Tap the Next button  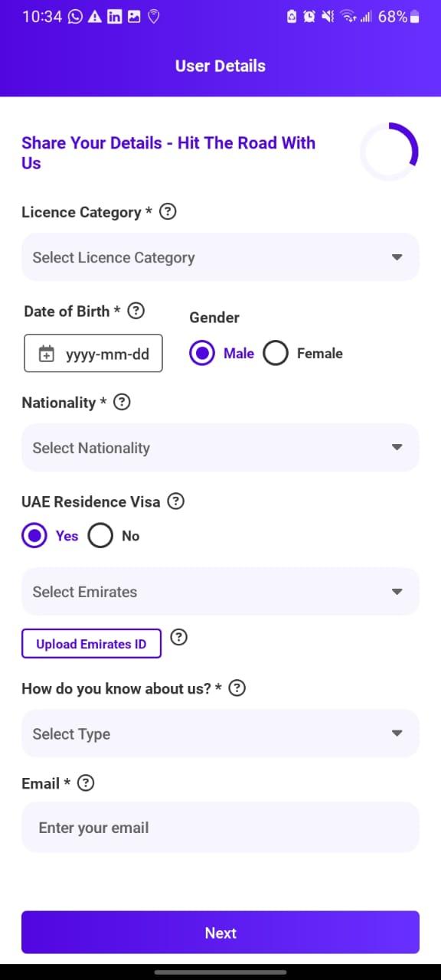[220, 933]
